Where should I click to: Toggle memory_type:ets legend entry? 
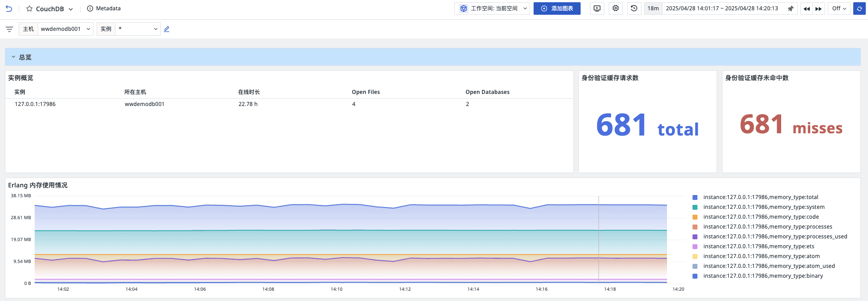click(x=758, y=246)
